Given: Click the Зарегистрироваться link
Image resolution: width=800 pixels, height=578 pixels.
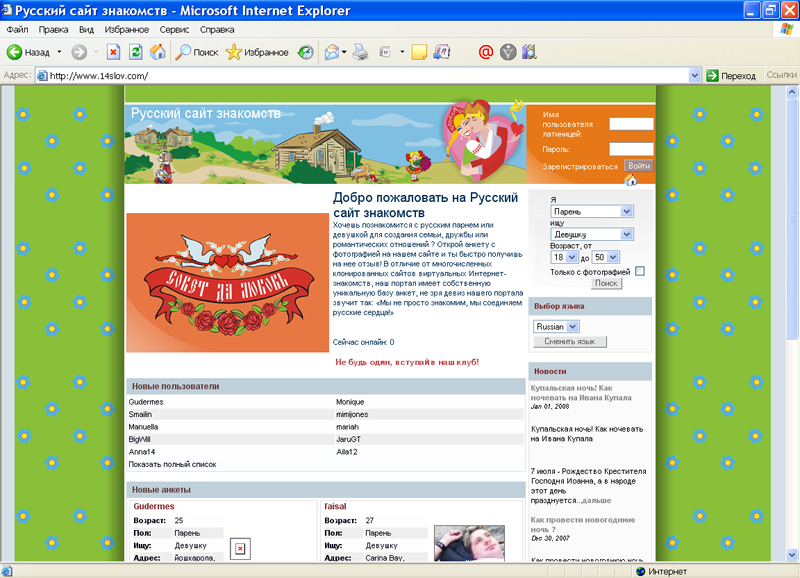Looking at the screenshot, I should pos(580,166).
